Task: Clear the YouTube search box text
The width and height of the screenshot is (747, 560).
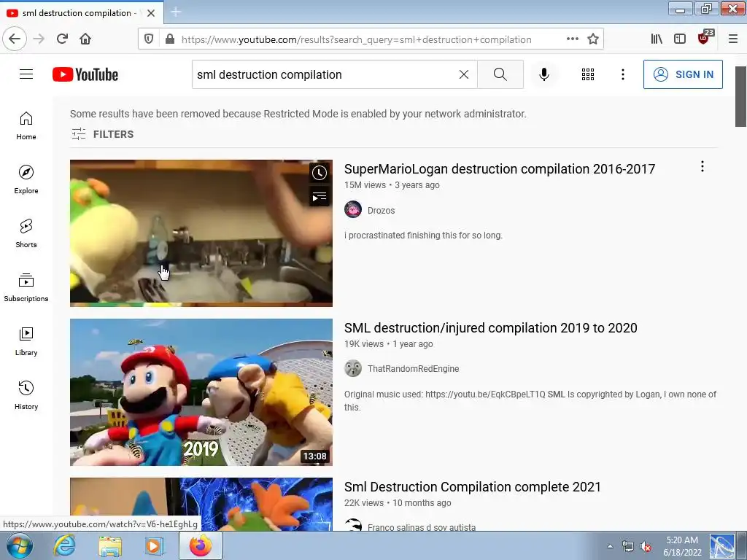Action: coord(463,74)
